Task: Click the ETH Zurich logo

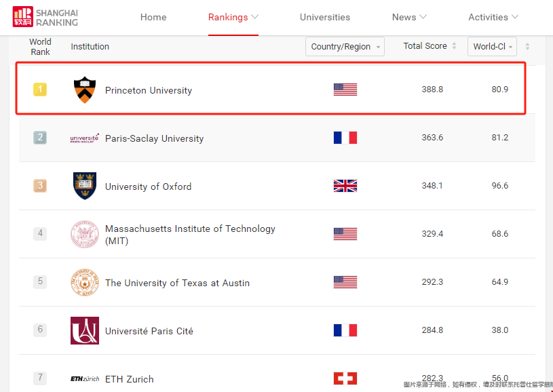Action: coord(85,379)
